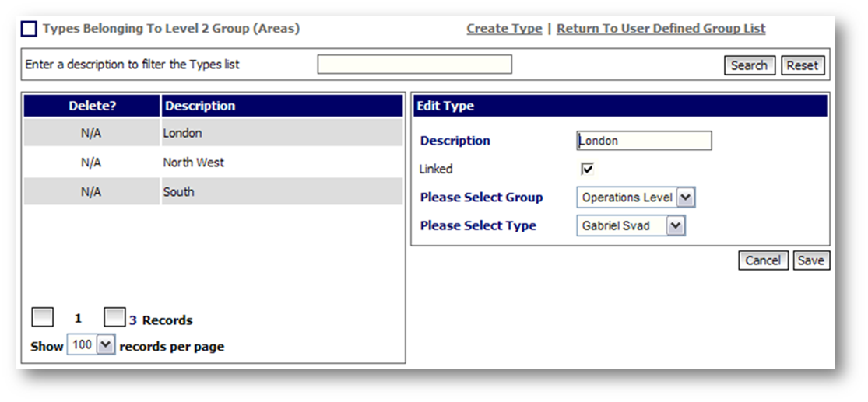The height and width of the screenshot is (402, 868).
Task: Save the edited type
Action: tap(810, 260)
